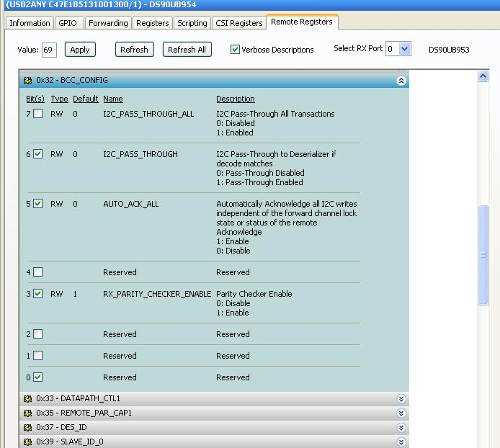Expand the 0x37 DES_ID register
This screenshot has height=448, width=500.
coord(401,428)
